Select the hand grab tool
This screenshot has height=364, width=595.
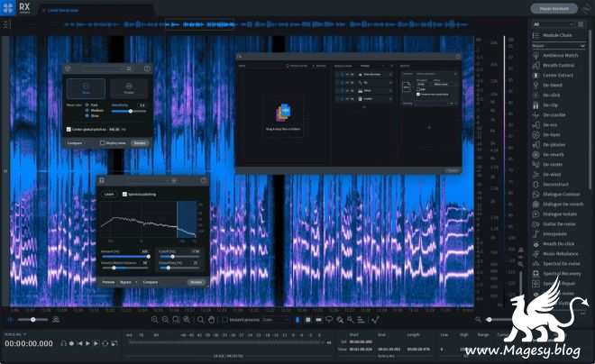(211, 320)
